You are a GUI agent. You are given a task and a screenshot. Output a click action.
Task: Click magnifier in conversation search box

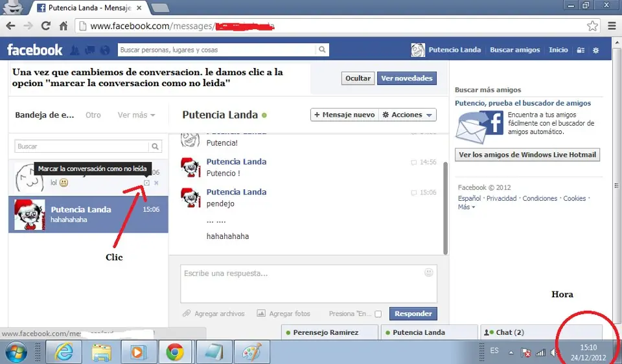155,146
